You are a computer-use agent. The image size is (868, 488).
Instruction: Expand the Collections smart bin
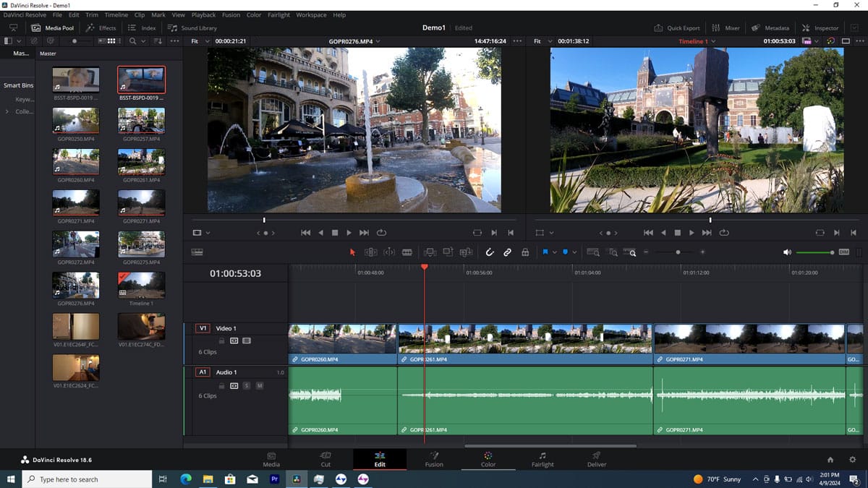tap(7, 111)
